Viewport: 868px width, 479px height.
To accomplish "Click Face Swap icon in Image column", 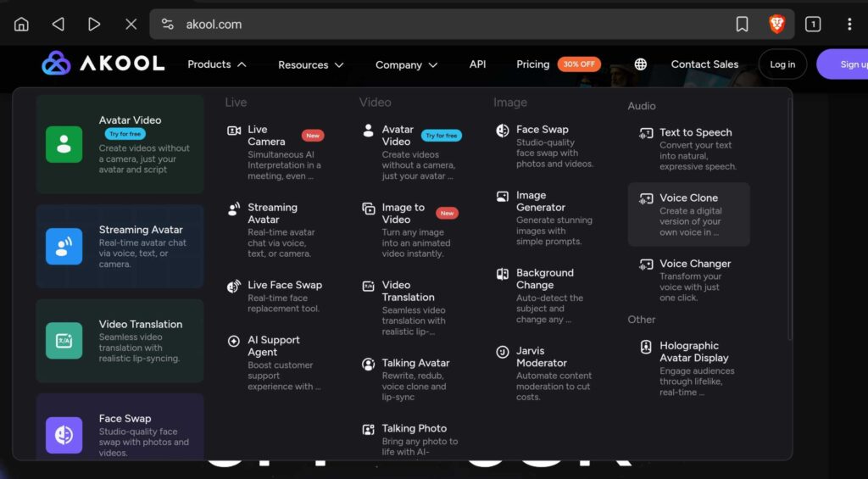I will click(x=503, y=131).
